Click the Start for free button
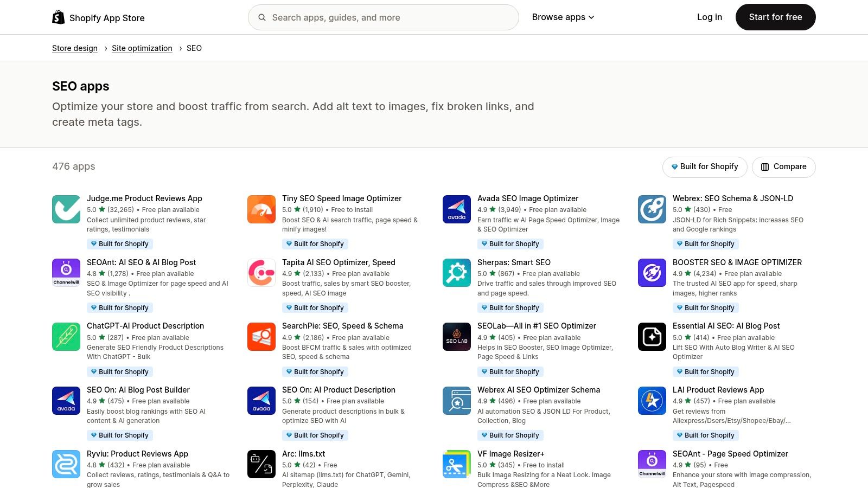Screen dimensions: 868x488 coord(775,17)
